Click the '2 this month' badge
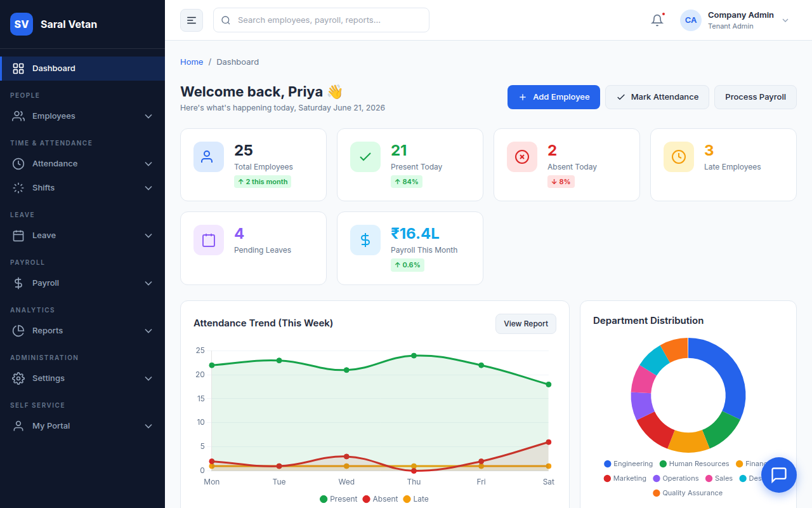The width and height of the screenshot is (812, 508). pos(263,182)
